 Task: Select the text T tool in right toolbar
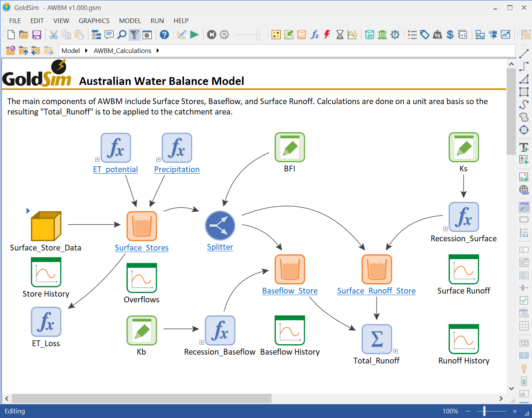[524, 147]
